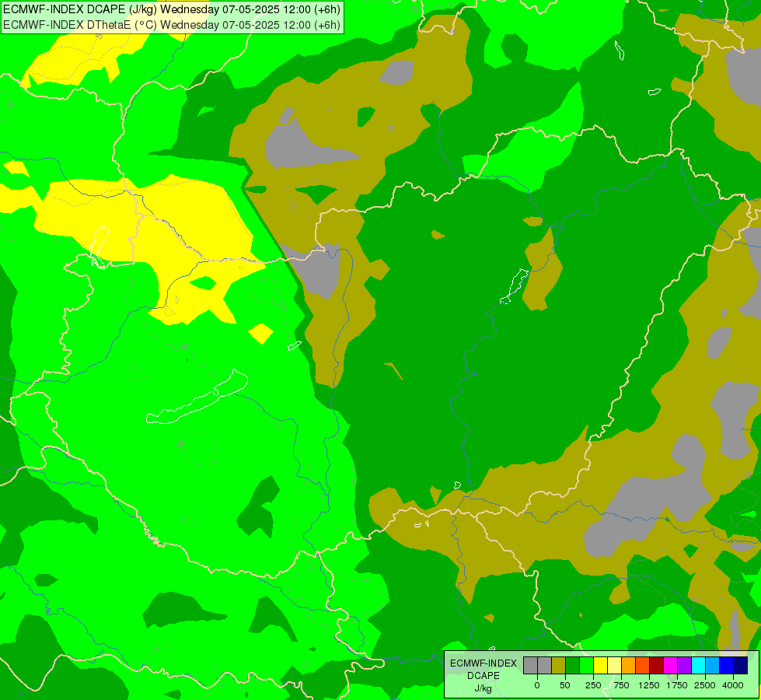The height and width of the screenshot is (700, 761).
Task: Click the pure yellow swatch above 250
Action: pos(601,666)
